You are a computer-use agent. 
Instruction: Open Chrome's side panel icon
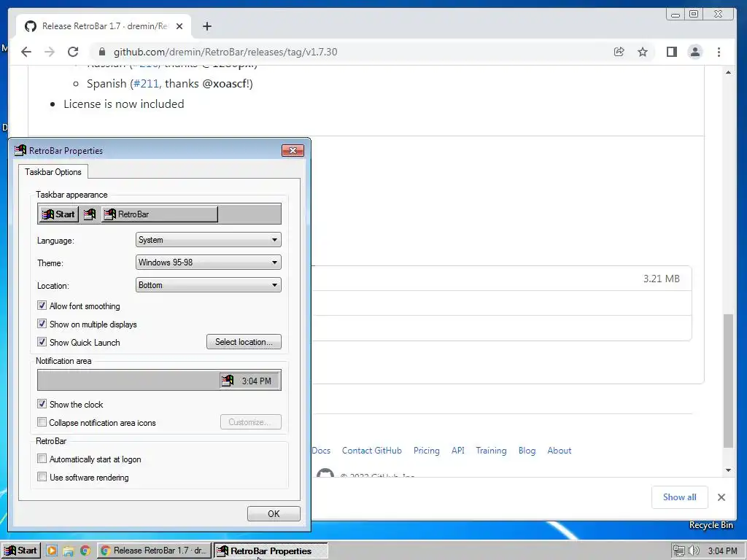[x=672, y=52]
